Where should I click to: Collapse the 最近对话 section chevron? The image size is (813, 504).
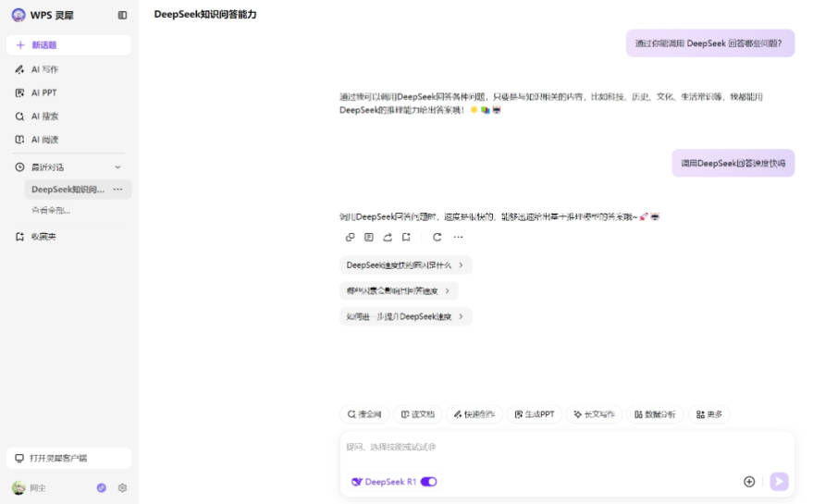tap(117, 167)
